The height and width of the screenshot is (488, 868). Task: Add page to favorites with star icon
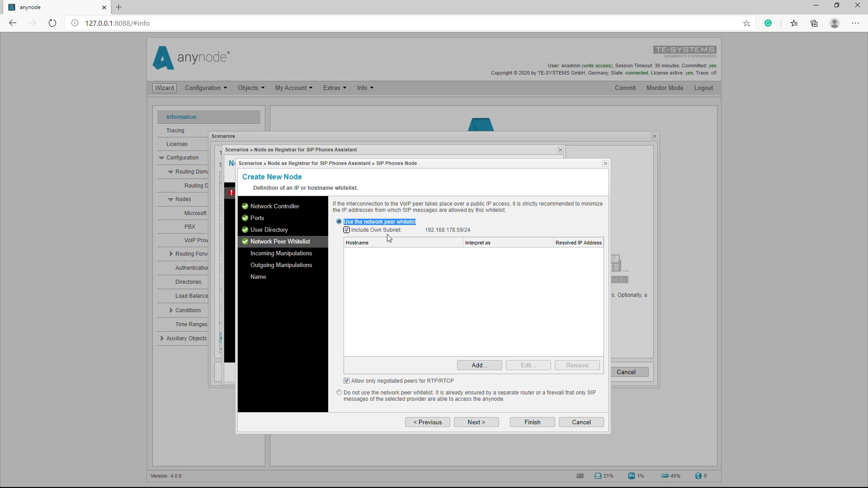coord(746,23)
